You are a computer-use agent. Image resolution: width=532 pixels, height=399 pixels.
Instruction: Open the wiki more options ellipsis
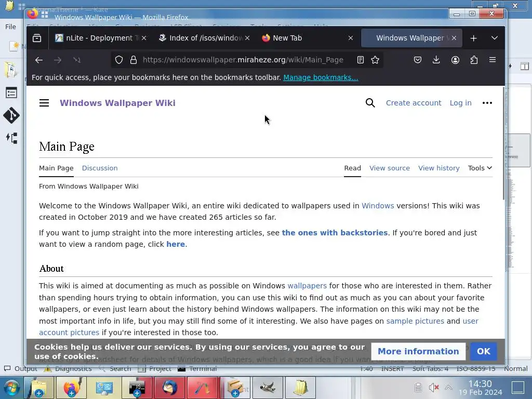point(487,103)
